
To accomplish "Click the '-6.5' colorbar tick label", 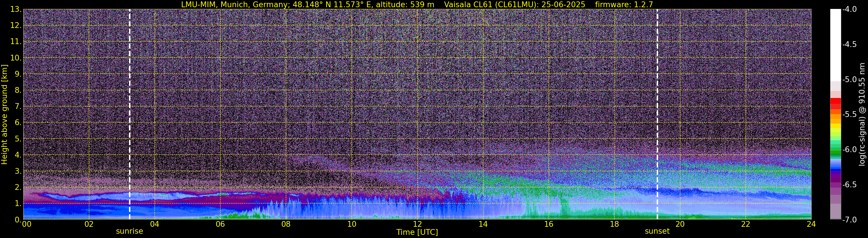I will click(x=850, y=185).
